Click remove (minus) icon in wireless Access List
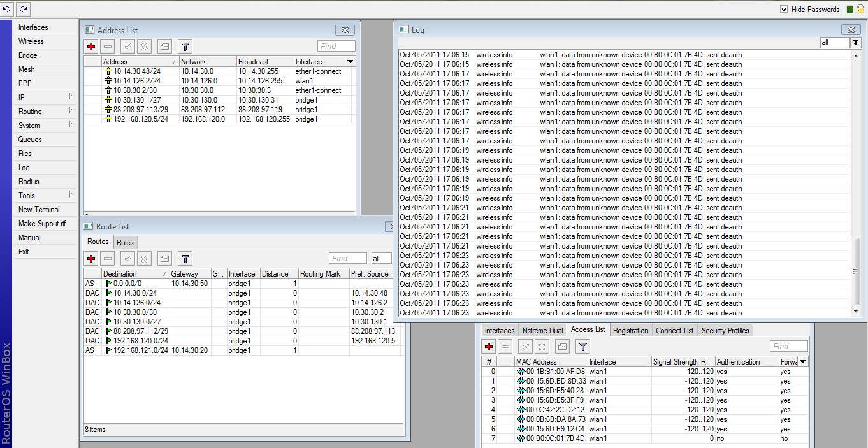The width and height of the screenshot is (868, 448). [505, 346]
